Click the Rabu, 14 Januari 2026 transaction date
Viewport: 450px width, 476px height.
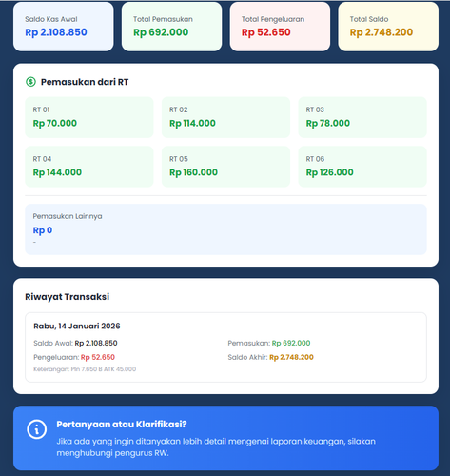tap(77, 326)
